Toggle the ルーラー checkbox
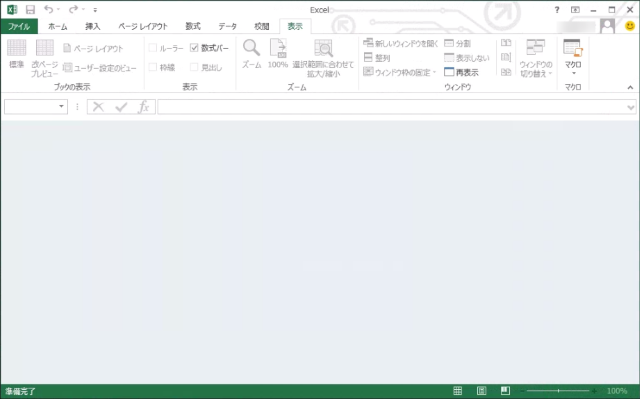The width and height of the screenshot is (640, 399). [153, 48]
